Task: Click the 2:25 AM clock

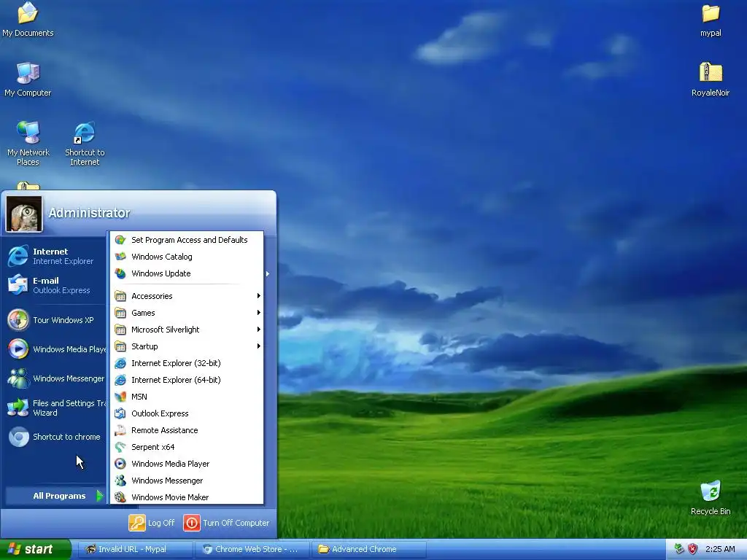Action: 720,549
